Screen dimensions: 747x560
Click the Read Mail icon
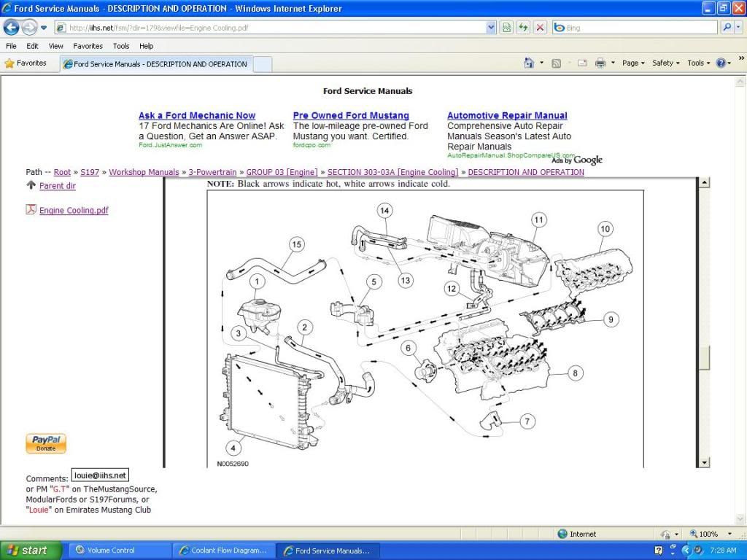point(582,63)
